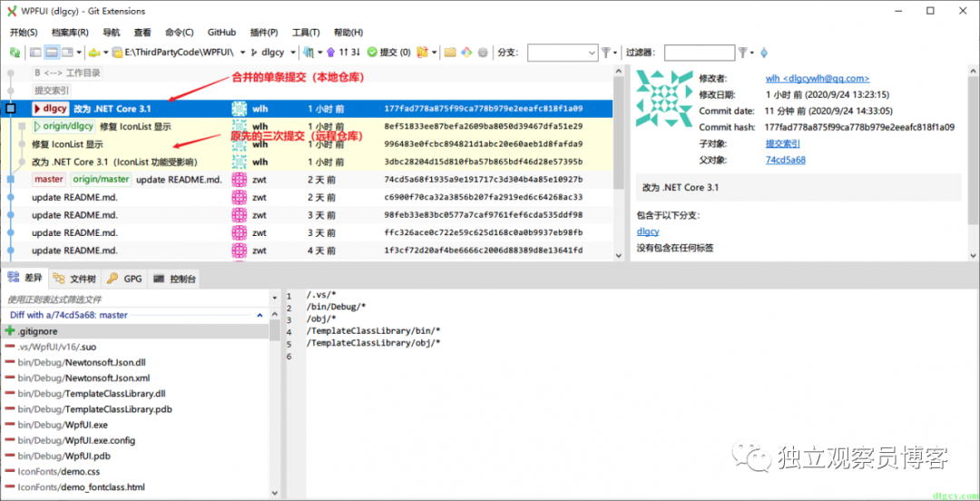This screenshot has height=501, width=980.
Task: Open the 命令(C) menu
Action: 180,33
